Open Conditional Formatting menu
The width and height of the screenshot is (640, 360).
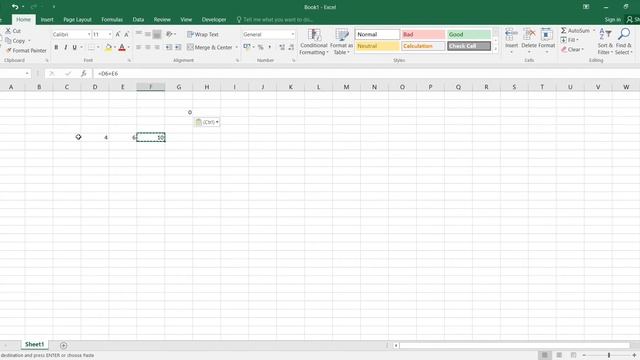[313, 41]
